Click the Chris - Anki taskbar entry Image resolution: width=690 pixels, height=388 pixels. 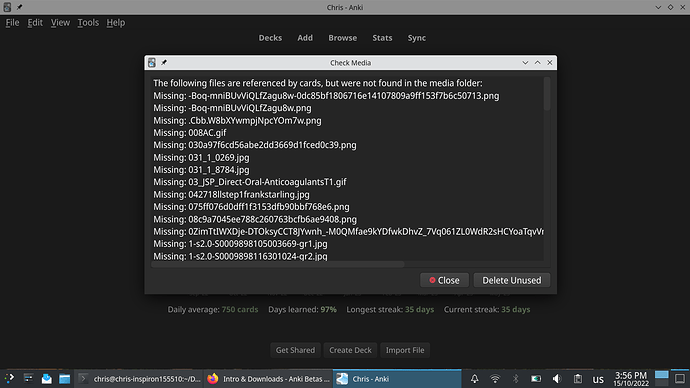point(397,379)
